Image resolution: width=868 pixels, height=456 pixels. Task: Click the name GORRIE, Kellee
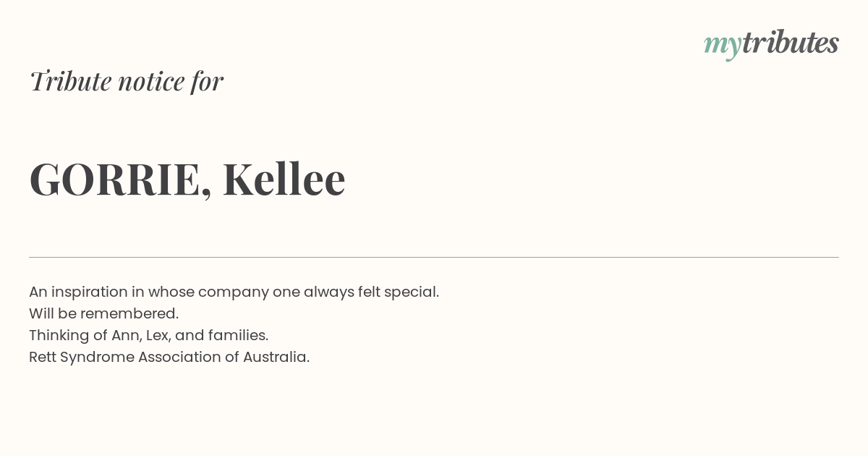tap(187, 179)
